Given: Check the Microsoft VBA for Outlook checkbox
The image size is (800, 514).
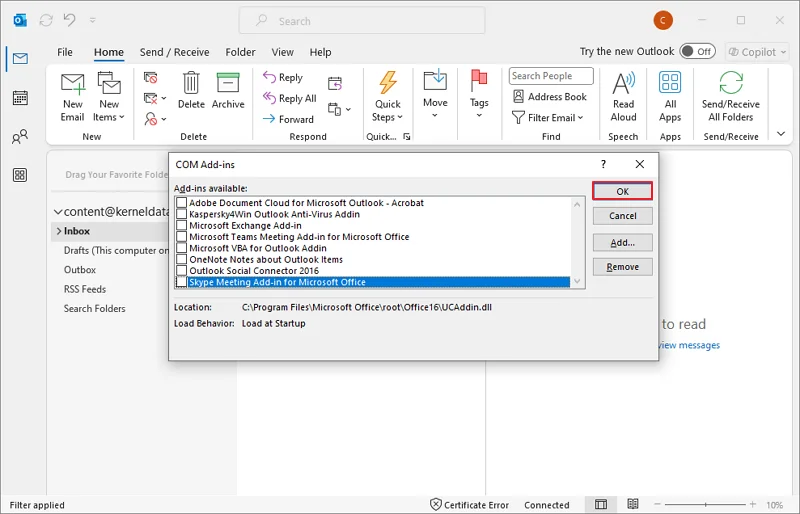Looking at the screenshot, I should [x=182, y=248].
